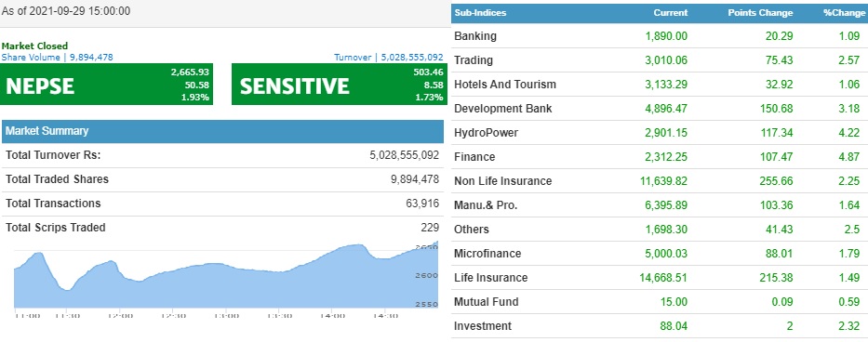Click the Others sub-index row name
This screenshot has height=342, width=868.
tap(472, 230)
